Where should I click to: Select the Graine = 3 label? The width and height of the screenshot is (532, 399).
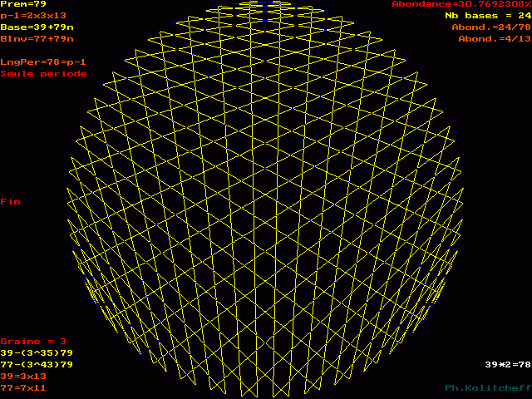[x=33, y=342]
